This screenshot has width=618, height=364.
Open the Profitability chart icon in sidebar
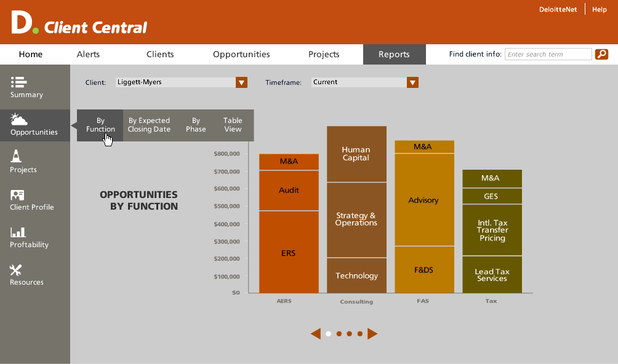pos(18,232)
